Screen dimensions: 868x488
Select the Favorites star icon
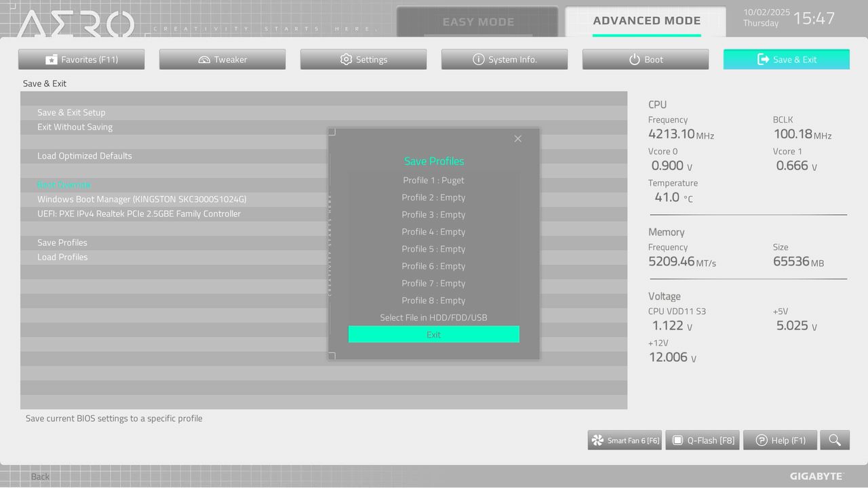pos(52,59)
